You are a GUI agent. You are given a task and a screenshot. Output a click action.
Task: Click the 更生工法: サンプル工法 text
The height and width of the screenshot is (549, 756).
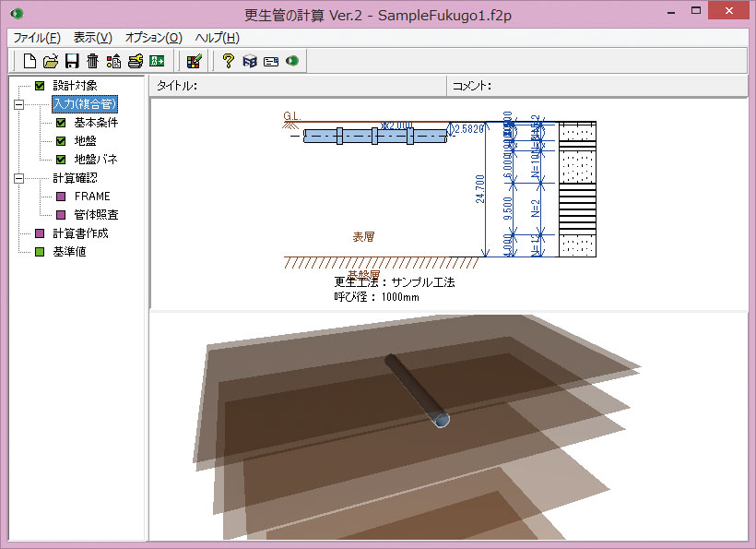(395, 282)
